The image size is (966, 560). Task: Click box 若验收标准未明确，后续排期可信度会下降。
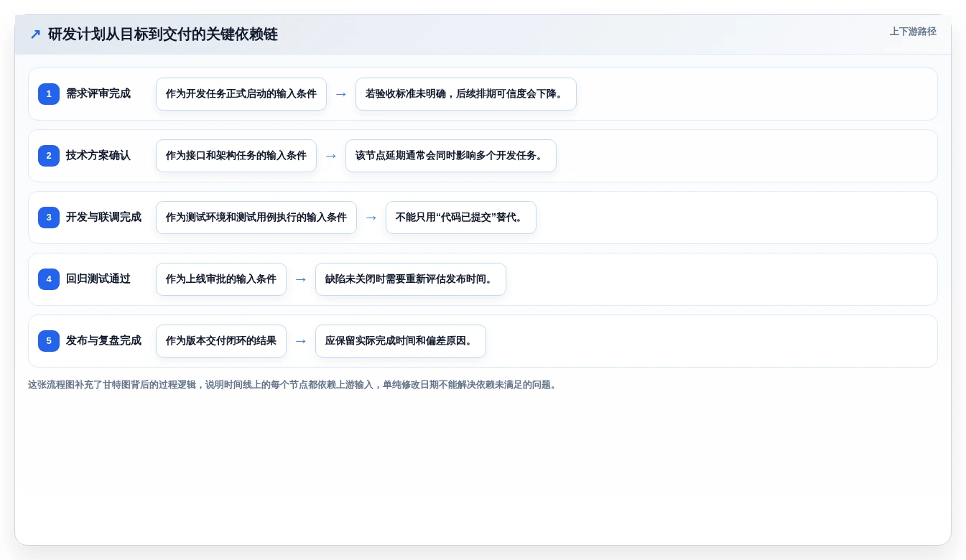click(466, 94)
